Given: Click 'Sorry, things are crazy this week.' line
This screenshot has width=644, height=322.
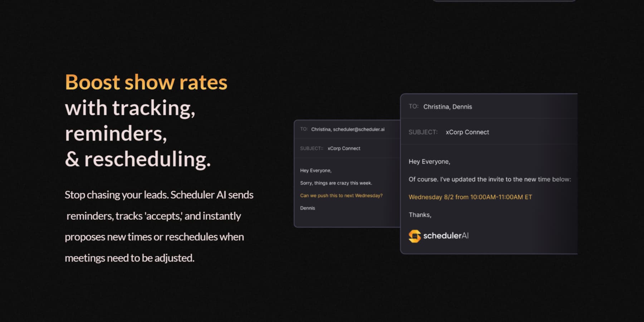Looking at the screenshot, I should 336,183.
